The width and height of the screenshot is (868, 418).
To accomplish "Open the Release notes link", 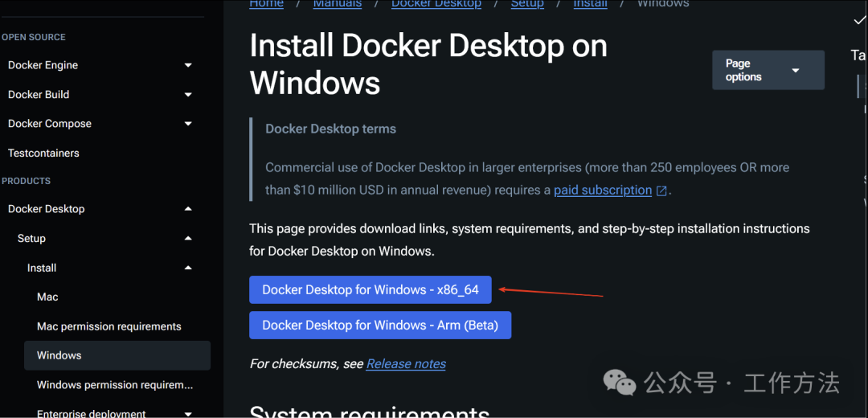I will click(x=406, y=364).
